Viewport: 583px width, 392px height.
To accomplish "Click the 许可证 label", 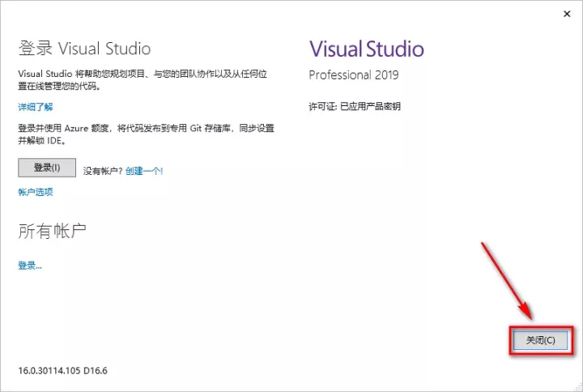I will tap(321, 106).
